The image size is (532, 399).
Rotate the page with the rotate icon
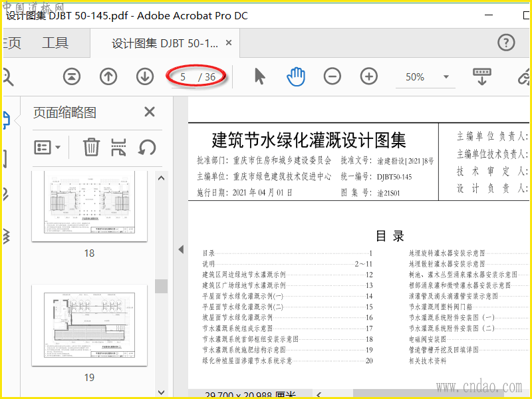147,147
